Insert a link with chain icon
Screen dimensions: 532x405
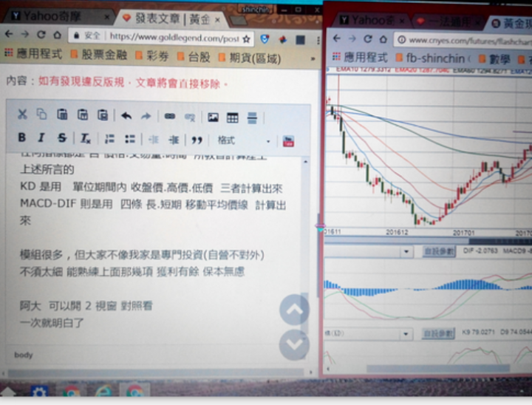(170, 117)
